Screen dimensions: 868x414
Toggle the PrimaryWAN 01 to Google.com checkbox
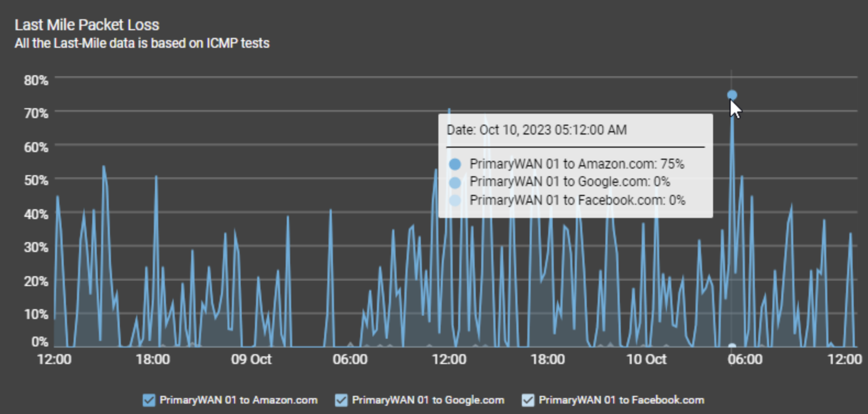pos(341,400)
